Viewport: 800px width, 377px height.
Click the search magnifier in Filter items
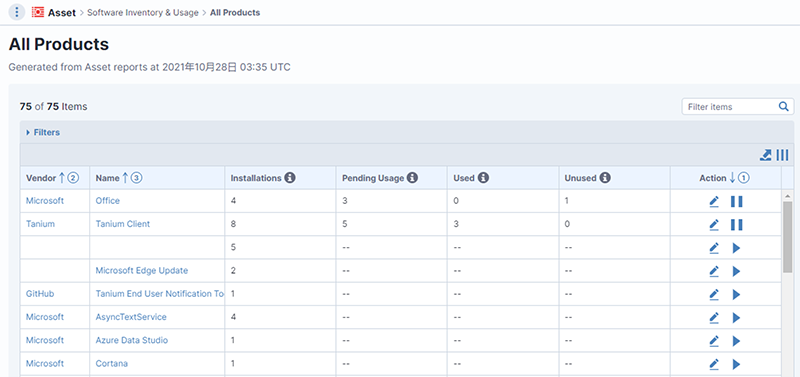pos(783,107)
